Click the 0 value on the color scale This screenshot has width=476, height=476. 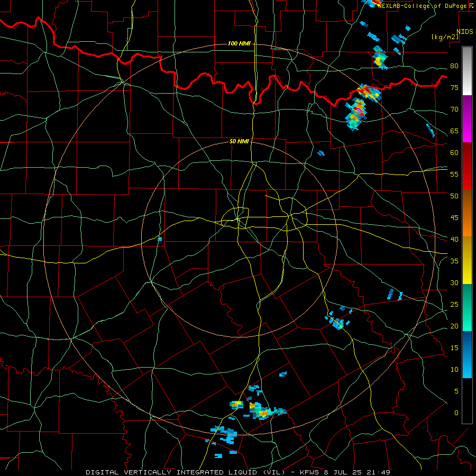click(456, 413)
